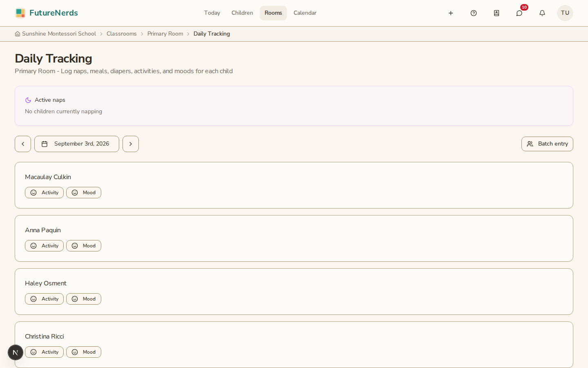
Task: Open the Today tab
Action: click(x=212, y=13)
